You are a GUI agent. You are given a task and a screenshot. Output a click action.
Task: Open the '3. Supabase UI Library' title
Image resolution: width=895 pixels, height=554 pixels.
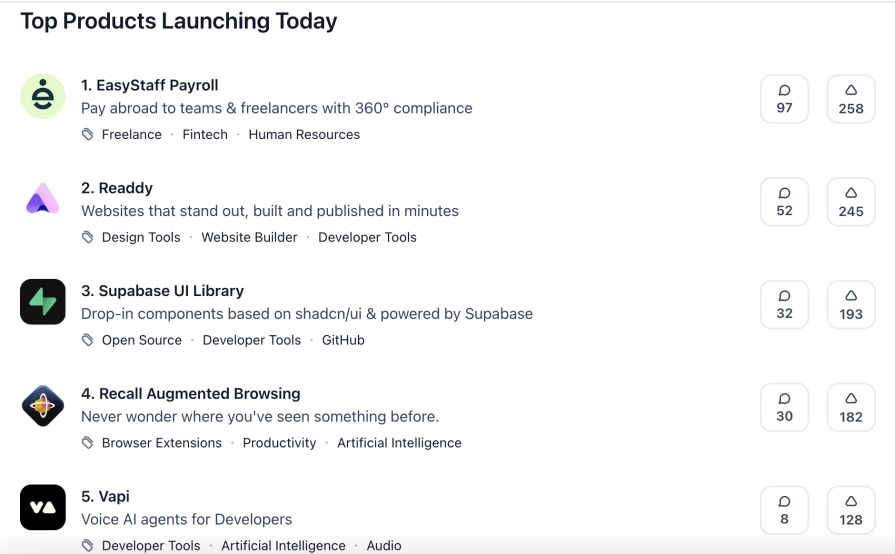(162, 291)
